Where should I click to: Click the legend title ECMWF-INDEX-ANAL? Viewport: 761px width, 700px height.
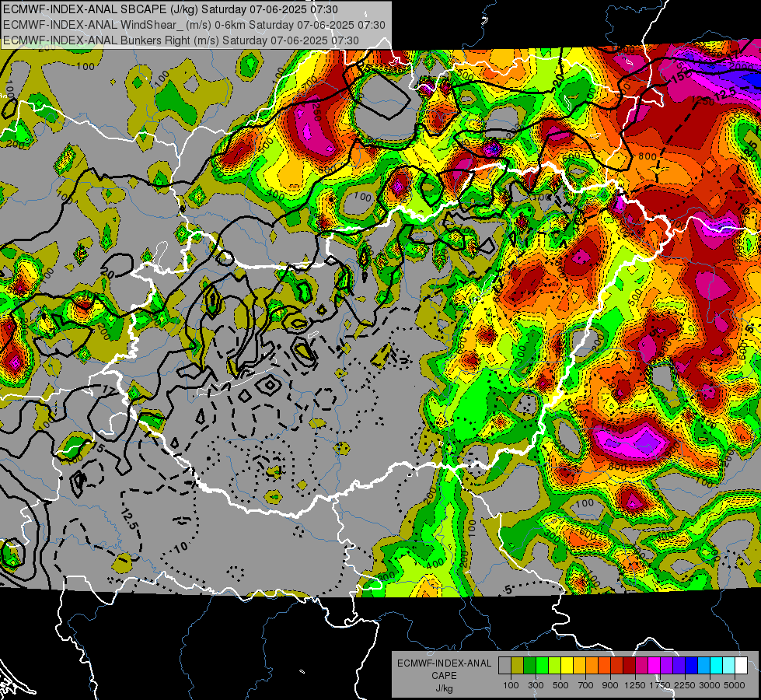pyautogui.click(x=444, y=663)
